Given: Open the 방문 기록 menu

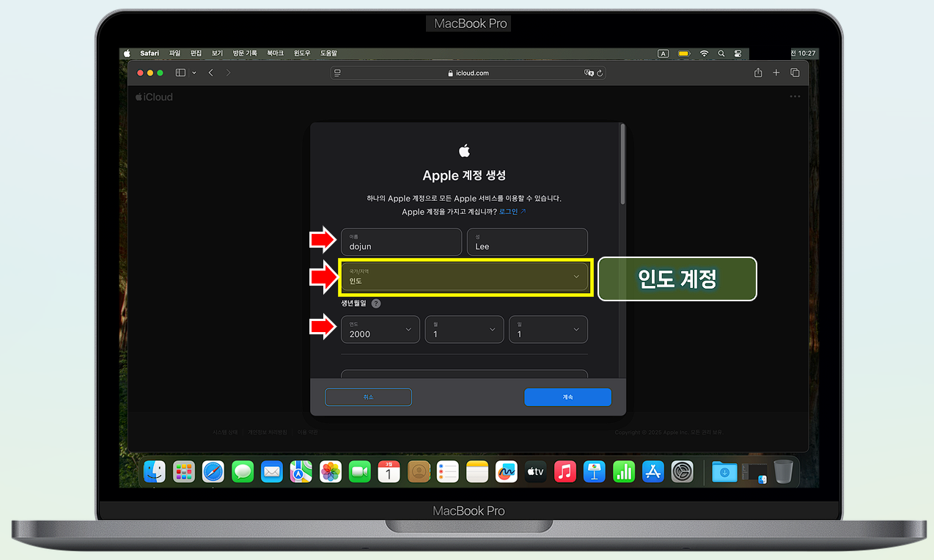Looking at the screenshot, I should 245,54.
